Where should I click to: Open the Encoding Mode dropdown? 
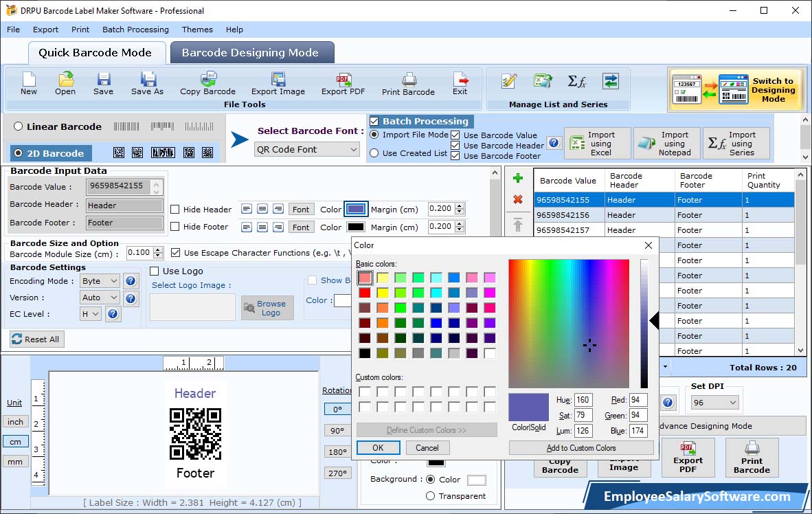pos(100,281)
